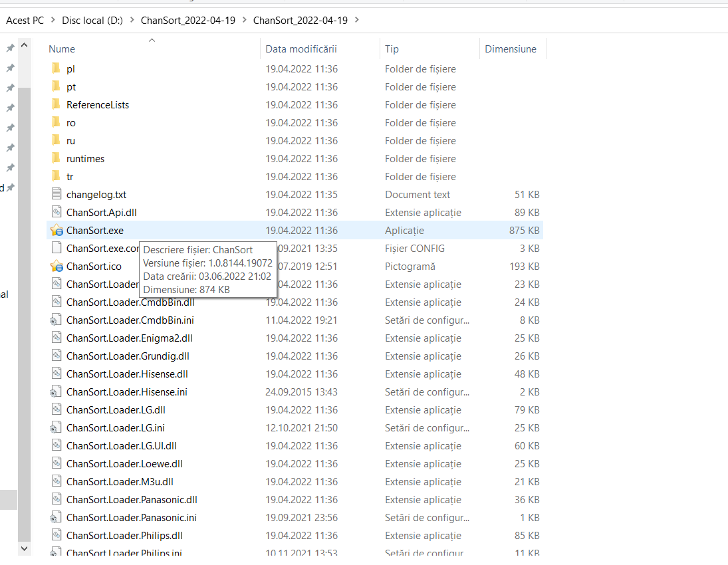The image size is (728, 565).
Task: Click the ChanSort.ico file name
Action: pos(94,267)
